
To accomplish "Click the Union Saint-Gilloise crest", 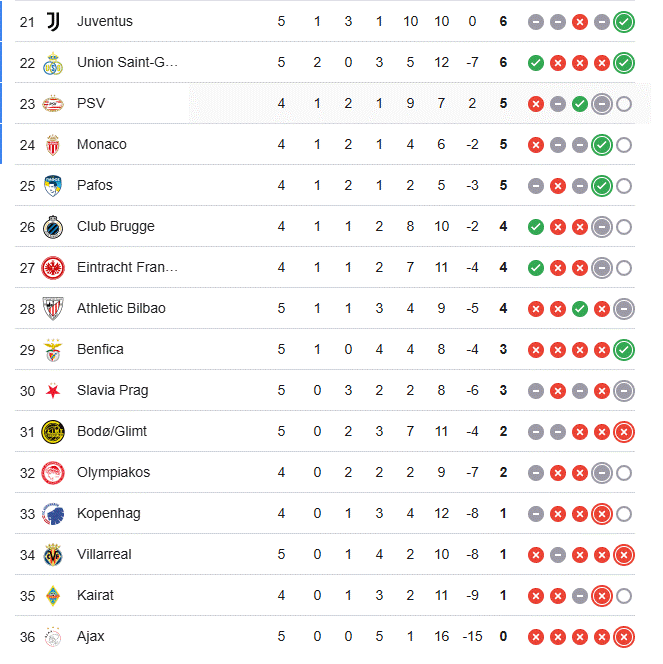I will click(x=52, y=62).
